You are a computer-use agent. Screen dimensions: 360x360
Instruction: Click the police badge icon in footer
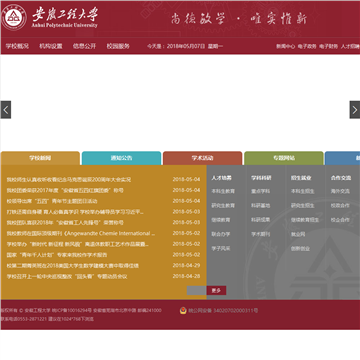point(183,311)
